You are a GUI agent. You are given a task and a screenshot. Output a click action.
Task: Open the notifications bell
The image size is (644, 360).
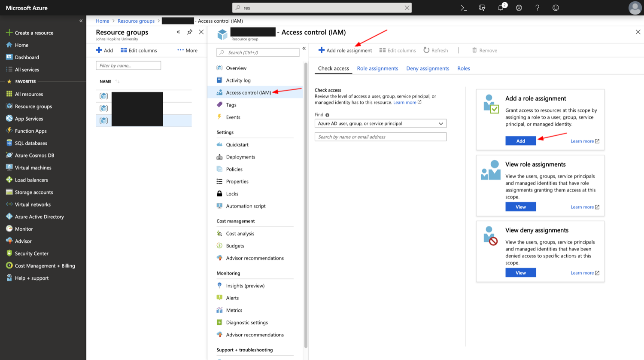click(501, 7)
